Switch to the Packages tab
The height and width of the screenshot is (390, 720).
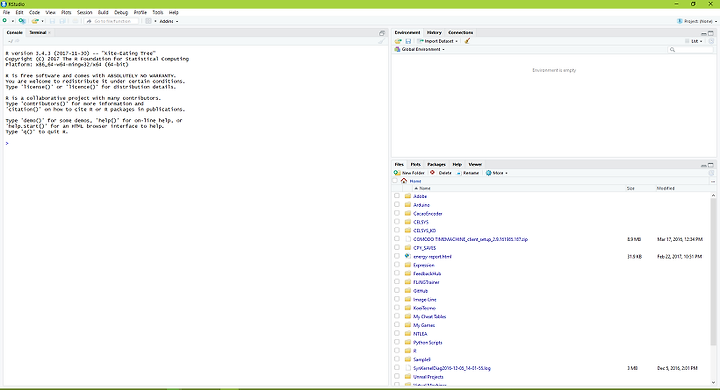pyautogui.click(x=436, y=164)
